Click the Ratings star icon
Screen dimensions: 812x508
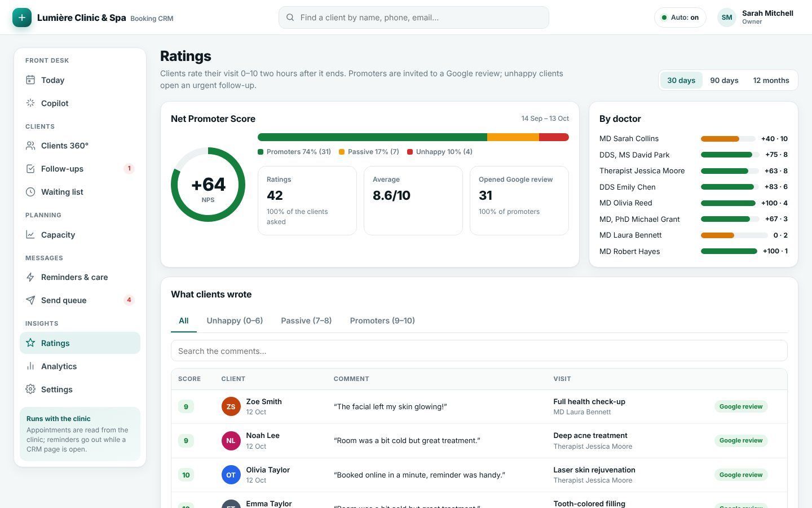click(30, 343)
